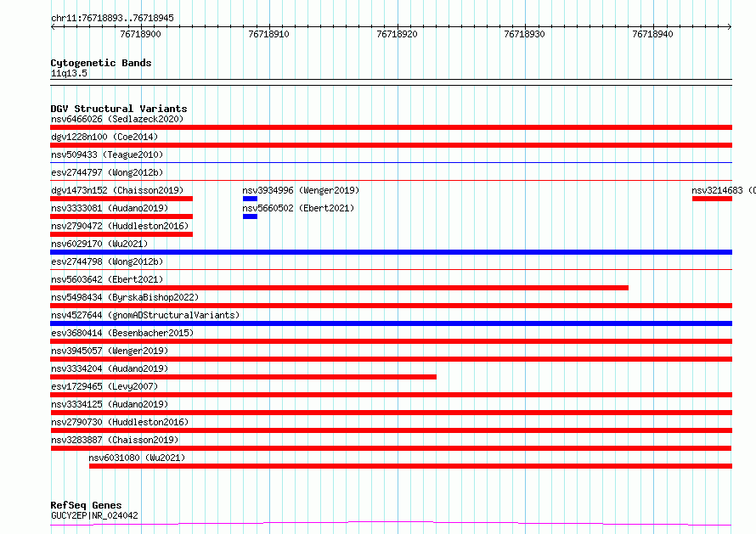This screenshot has width=756, height=534.
Task: Open the nsv3333081 (Audano2019) label
Action: [110, 208]
